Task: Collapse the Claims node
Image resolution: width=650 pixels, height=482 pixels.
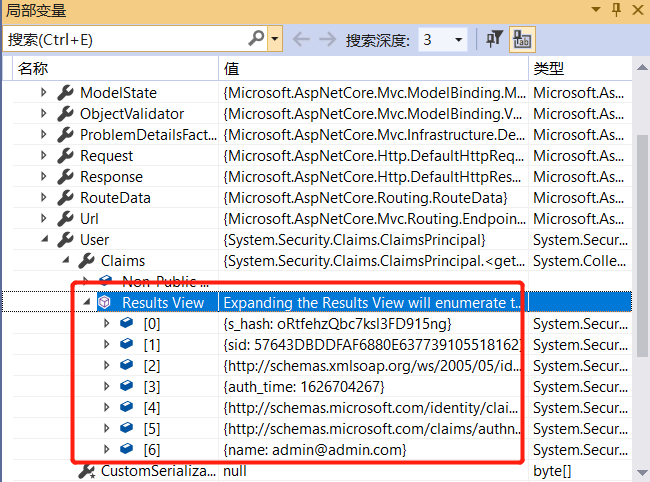Action: 65,260
